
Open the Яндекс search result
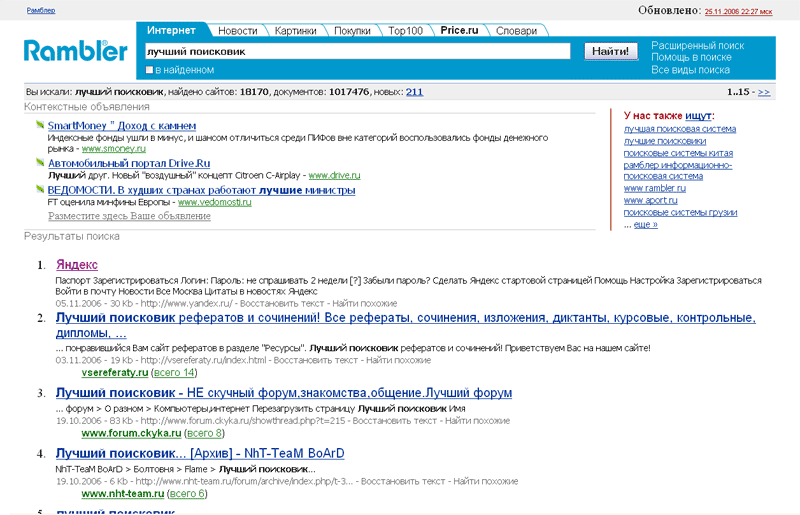[x=76, y=264]
